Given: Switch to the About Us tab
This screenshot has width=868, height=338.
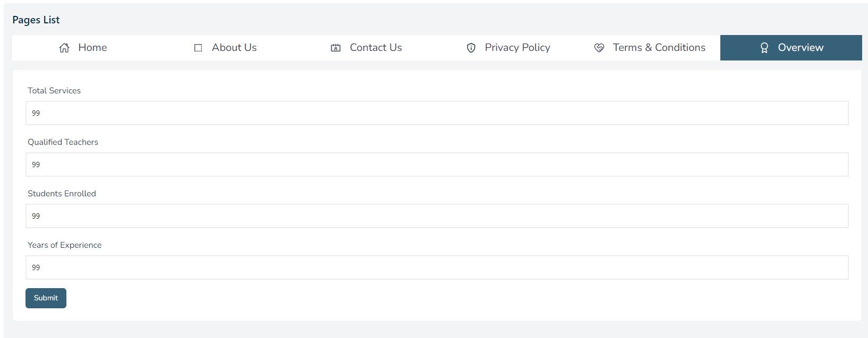Looking at the screenshot, I should coord(225,48).
